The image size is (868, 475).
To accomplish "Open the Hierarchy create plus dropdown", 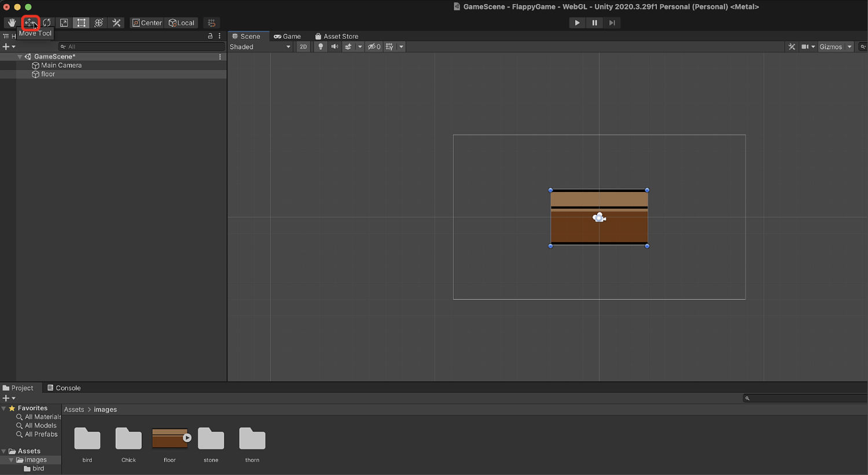I will click(x=9, y=47).
